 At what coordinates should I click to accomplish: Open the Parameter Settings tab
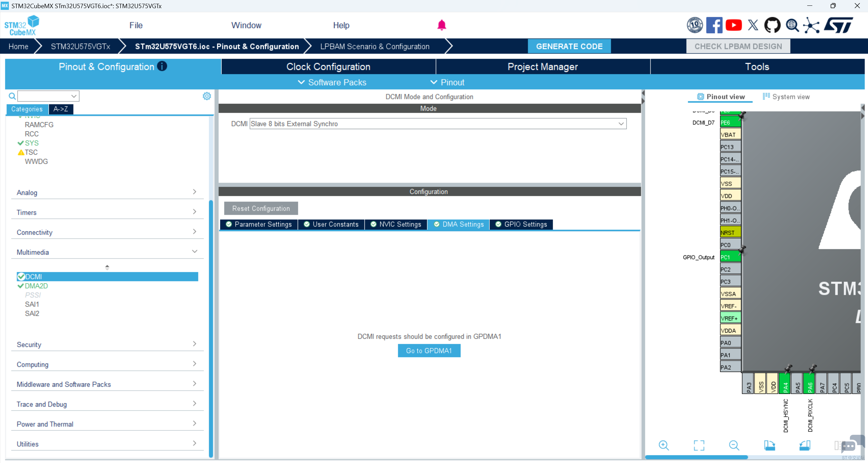[x=259, y=224]
